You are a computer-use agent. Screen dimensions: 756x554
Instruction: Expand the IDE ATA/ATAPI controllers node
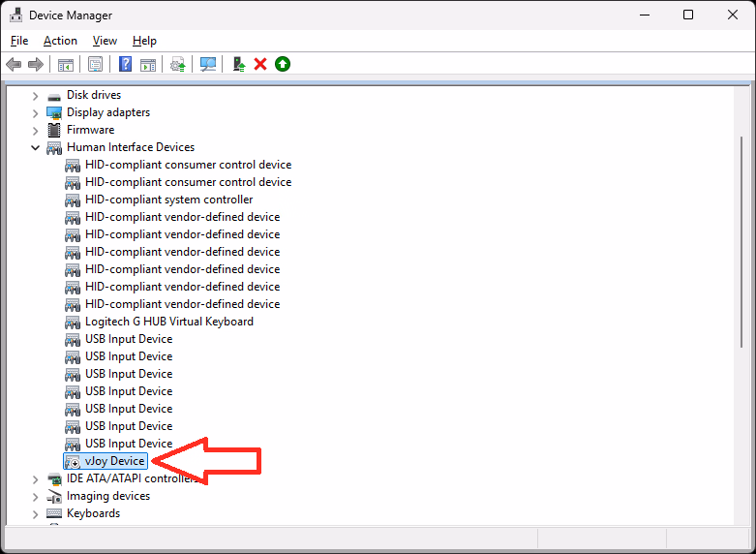[35, 479]
